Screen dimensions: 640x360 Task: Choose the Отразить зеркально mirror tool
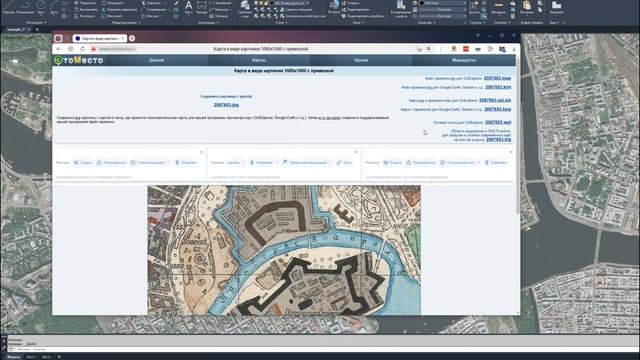coord(119,9)
